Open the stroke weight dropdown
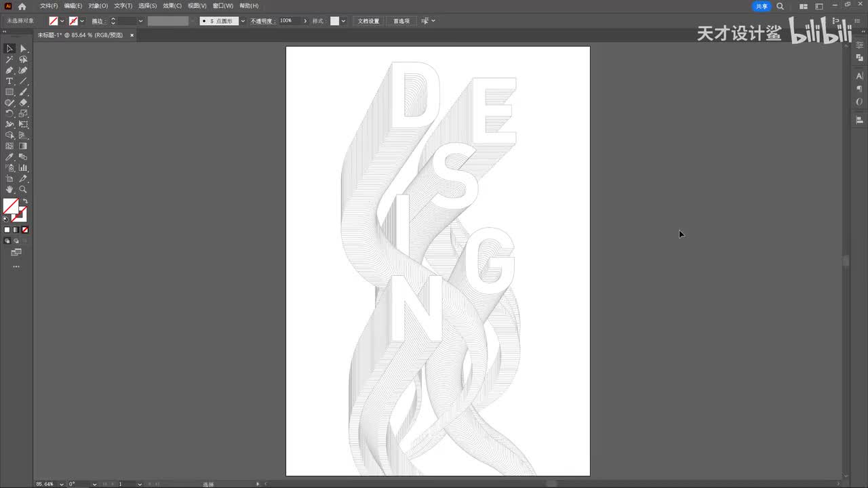The height and width of the screenshot is (488, 868). (142, 21)
